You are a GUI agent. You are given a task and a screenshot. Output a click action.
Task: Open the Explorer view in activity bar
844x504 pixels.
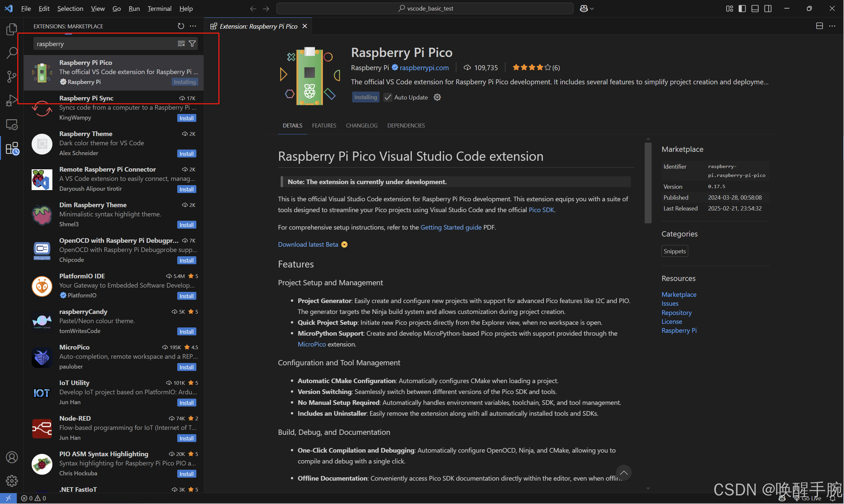coord(12,29)
